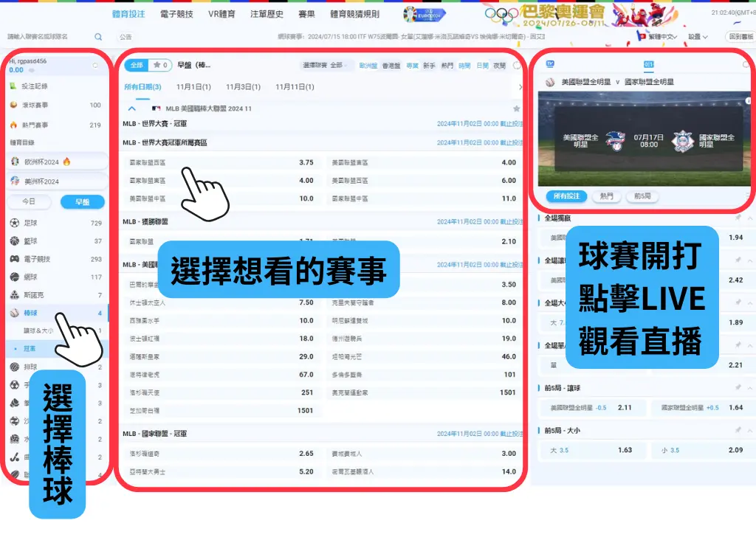Select the 11月3日(1) date tab

[243, 87]
